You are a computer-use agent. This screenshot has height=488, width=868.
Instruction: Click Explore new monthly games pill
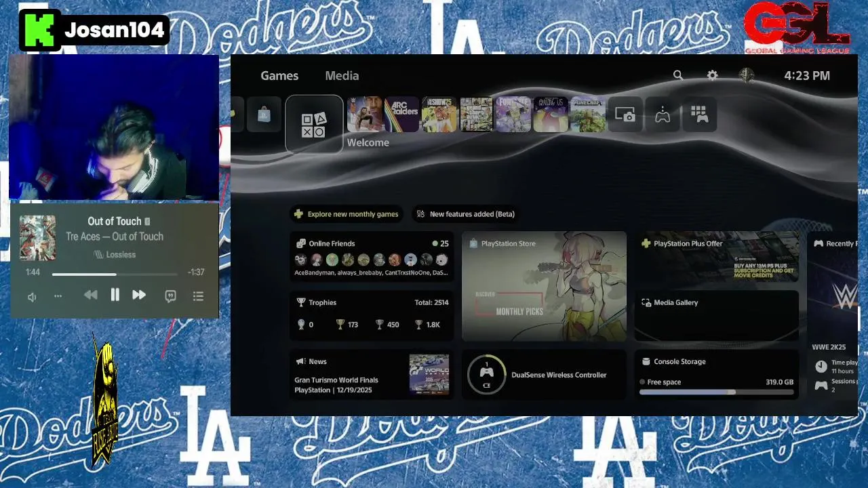tap(346, 214)
